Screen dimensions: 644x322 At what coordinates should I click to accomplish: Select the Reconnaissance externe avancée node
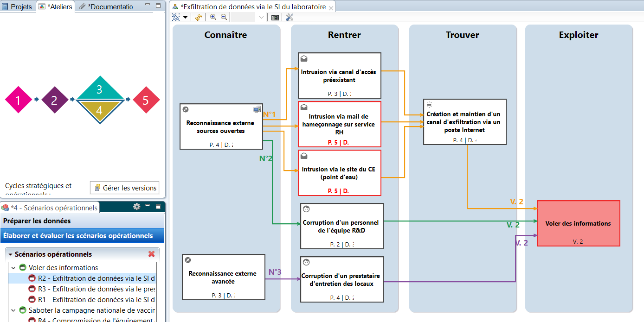click(x=223, y=277)
